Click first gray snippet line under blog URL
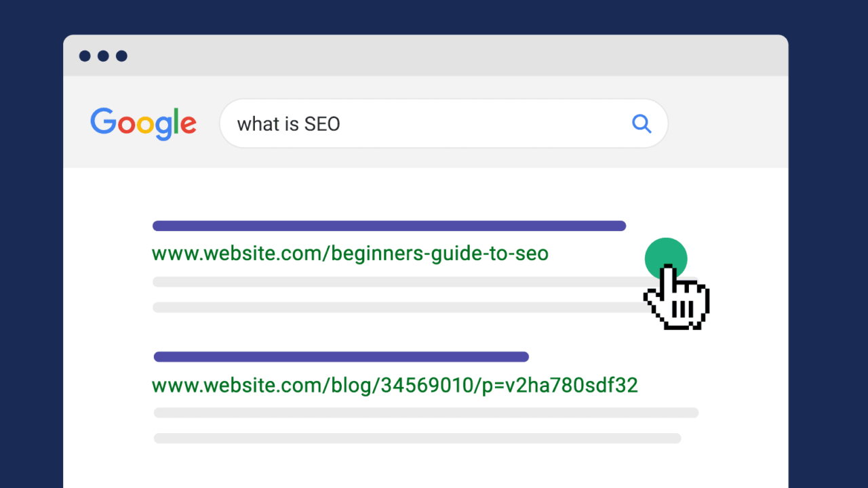The width and height of the screenshot is (868, 488). point(426,413)
